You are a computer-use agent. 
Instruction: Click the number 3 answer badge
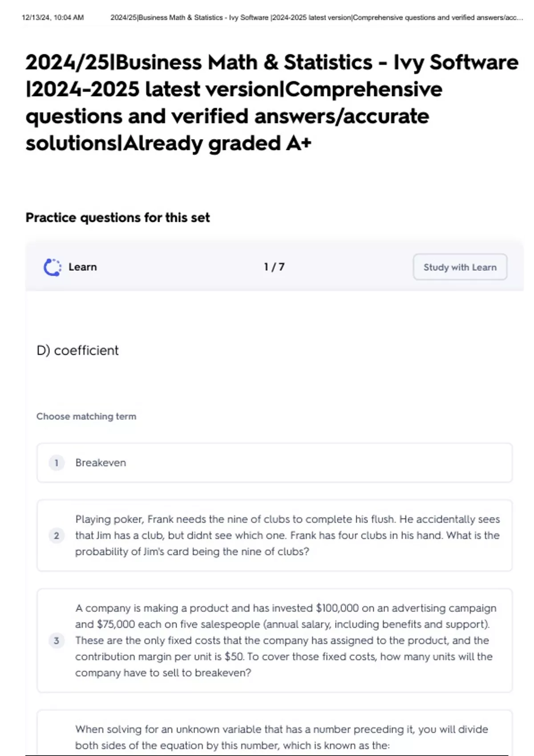57,641
